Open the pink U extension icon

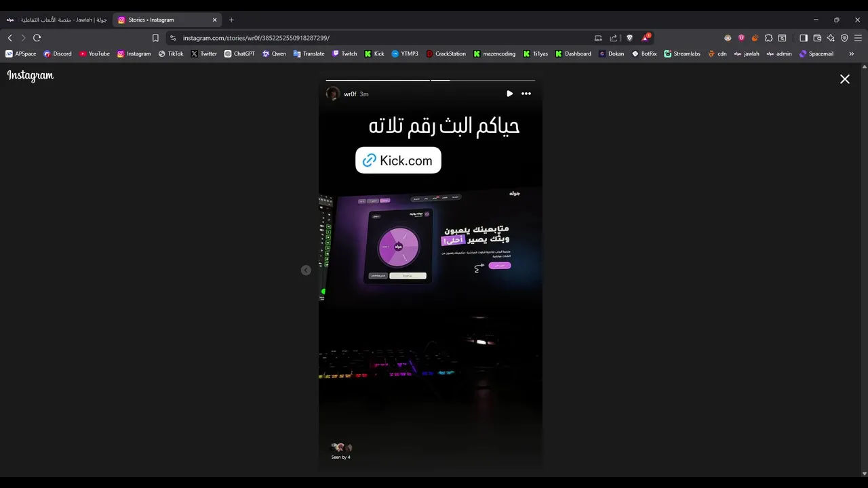point(741,38)
